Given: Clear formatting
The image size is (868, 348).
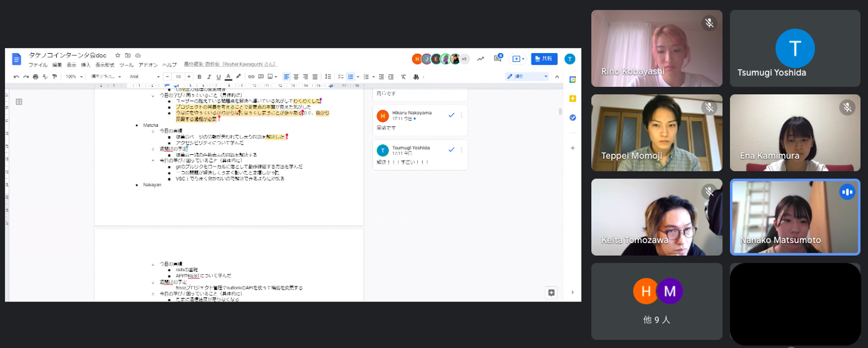Looking at the screenshot, I should tap(403, 77).
